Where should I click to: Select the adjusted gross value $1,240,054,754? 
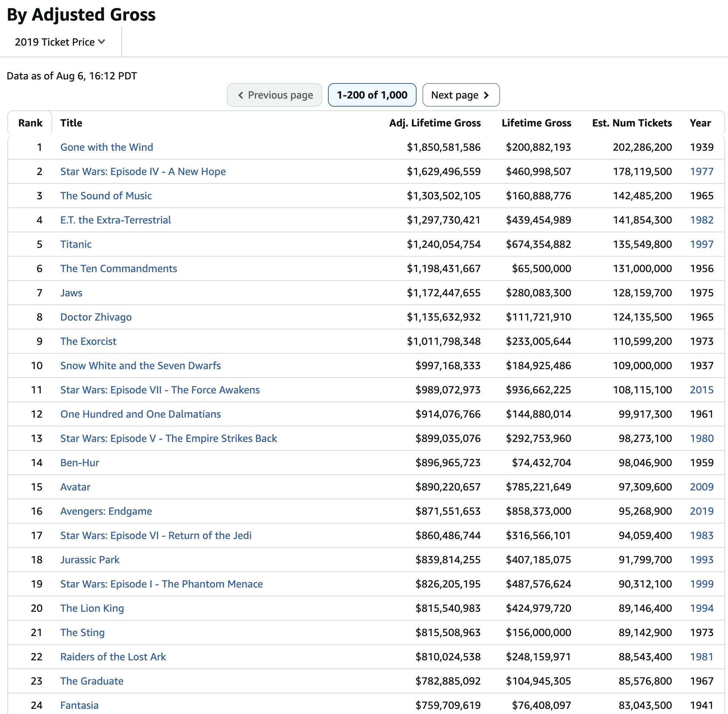444,244
